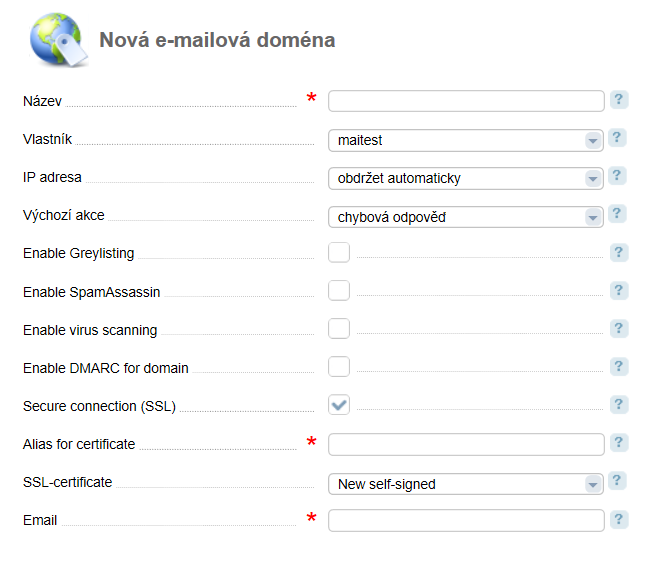Check Enable DMARC for domain
667x563 pixels.
[x=339, y=367]
